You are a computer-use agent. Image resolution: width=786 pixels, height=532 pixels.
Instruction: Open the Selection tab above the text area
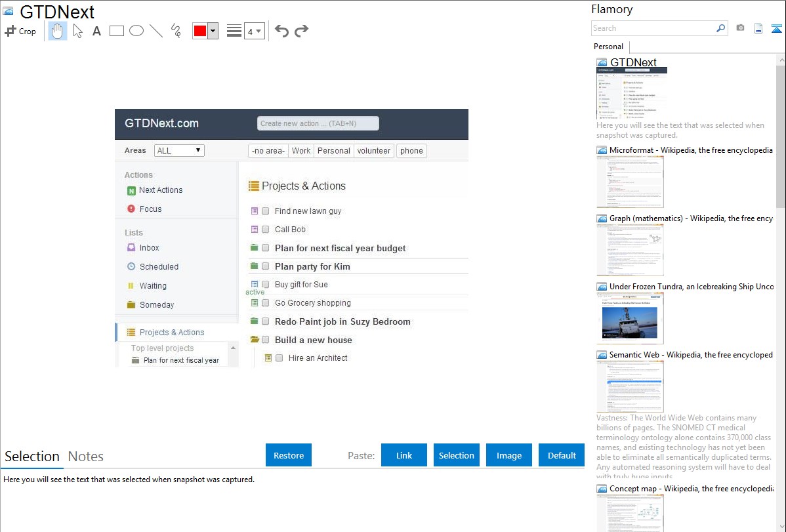coord(32,457)
